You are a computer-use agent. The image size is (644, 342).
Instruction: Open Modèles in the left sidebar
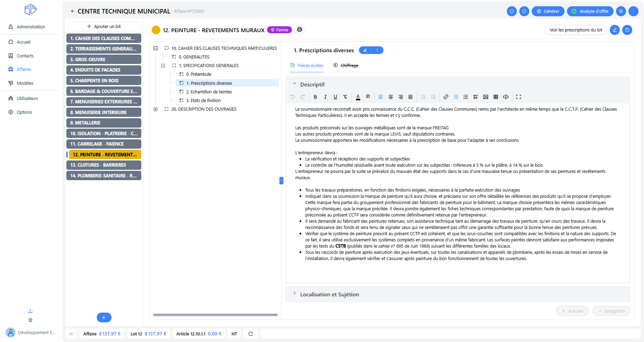point(25,83)
